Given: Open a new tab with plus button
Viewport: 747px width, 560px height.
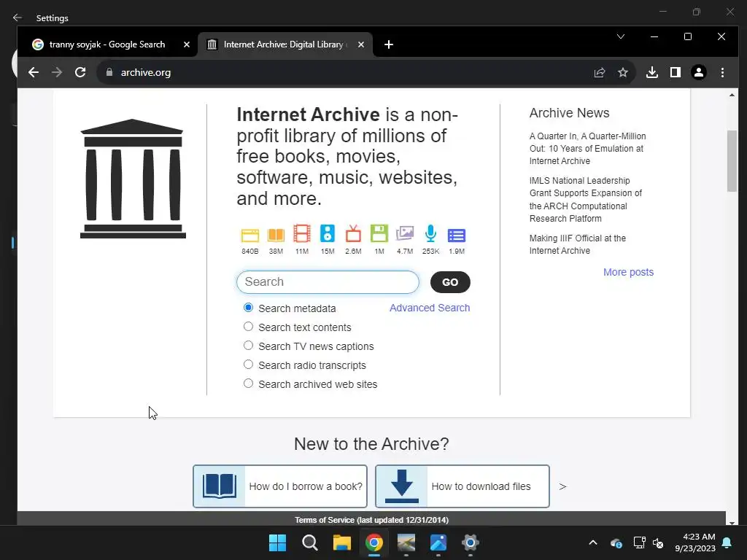Looking at the screenshot, I should [389, 44].
